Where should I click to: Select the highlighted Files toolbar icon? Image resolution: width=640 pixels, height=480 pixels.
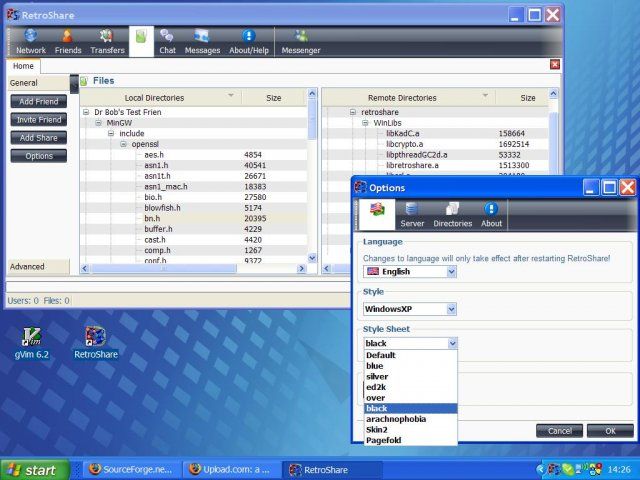(x=141, y=41)
